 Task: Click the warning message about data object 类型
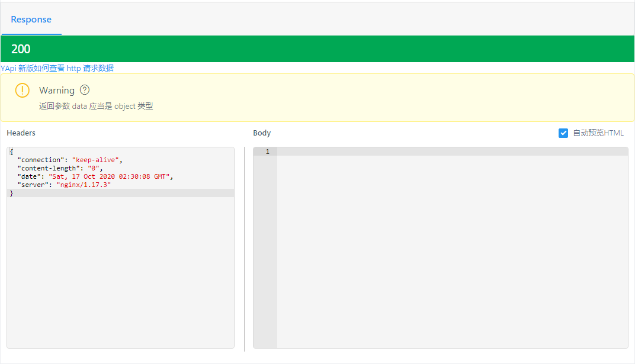pos(96,106)
